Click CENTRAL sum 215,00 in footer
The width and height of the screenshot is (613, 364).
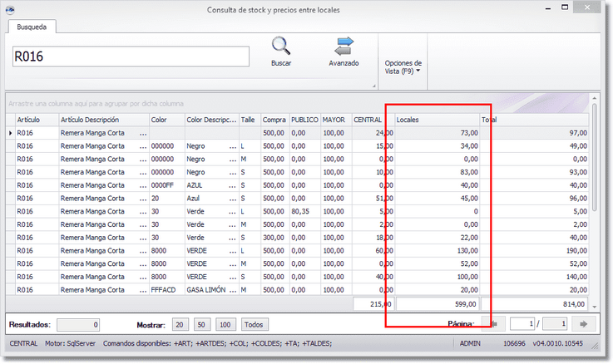pos(373,304)
